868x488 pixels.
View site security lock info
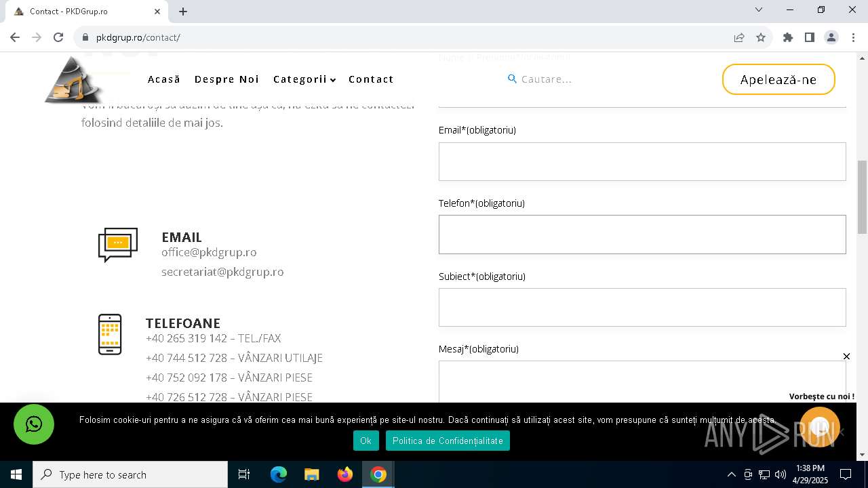click(x=85, y=37)
